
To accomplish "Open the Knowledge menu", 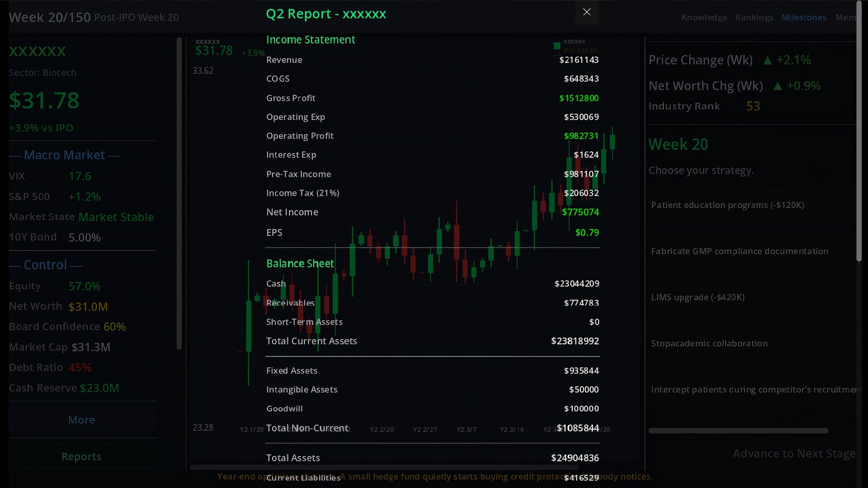I will (704, 17).
